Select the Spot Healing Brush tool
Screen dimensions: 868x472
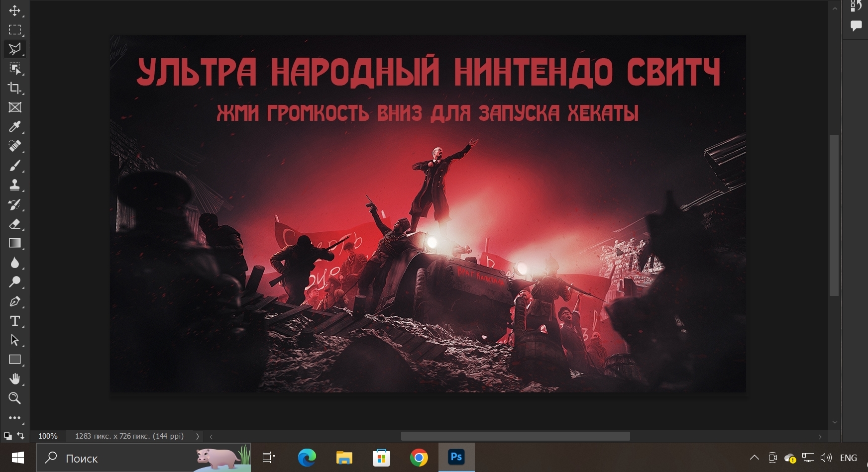14,146
